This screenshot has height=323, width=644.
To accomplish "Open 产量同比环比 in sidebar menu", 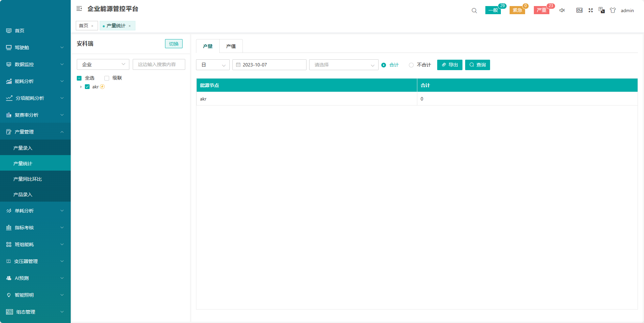I will (x=28, y=179).
